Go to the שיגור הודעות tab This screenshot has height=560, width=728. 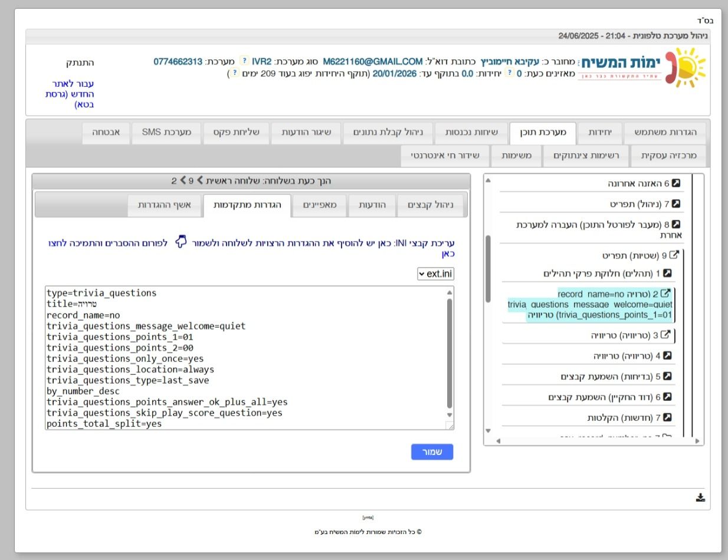click(306, 133)
